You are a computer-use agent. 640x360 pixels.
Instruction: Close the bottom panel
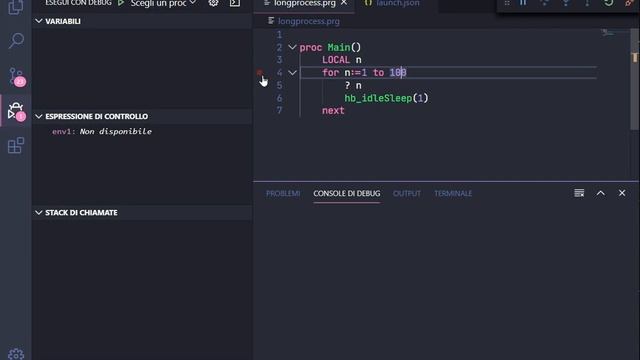pos(622,193)
